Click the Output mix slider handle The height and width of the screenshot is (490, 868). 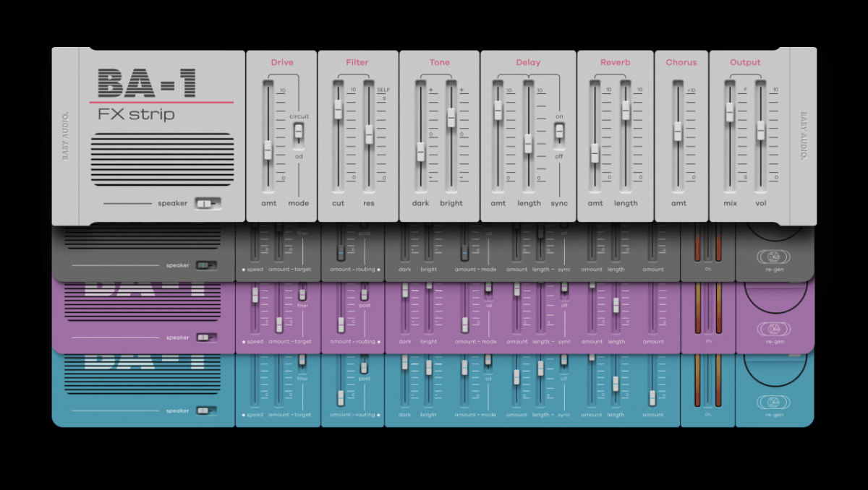[x=730, y=112]
